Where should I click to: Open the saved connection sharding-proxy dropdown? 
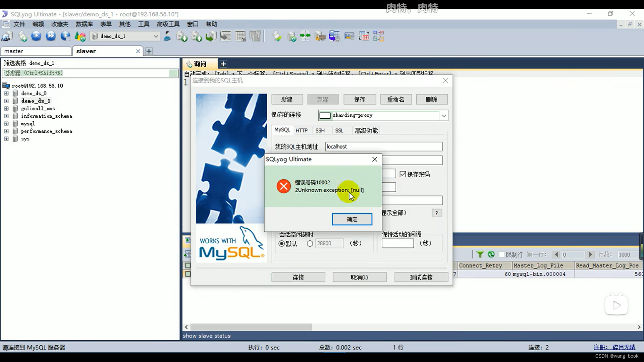[x=444, y=116]
